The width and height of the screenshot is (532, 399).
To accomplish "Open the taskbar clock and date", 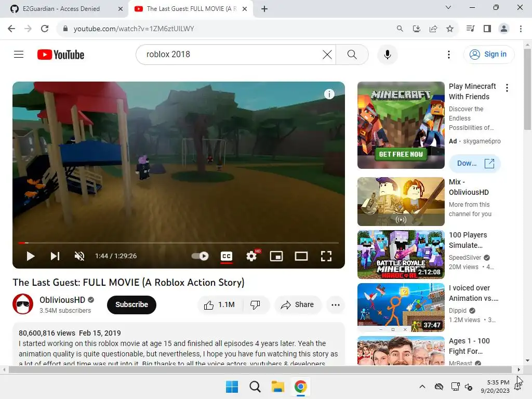I will (495, 387).
